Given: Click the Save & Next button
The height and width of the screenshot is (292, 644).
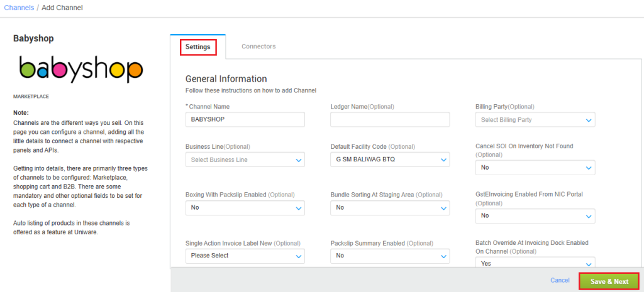Looking at the screenshot, I should tap(609, 281).
